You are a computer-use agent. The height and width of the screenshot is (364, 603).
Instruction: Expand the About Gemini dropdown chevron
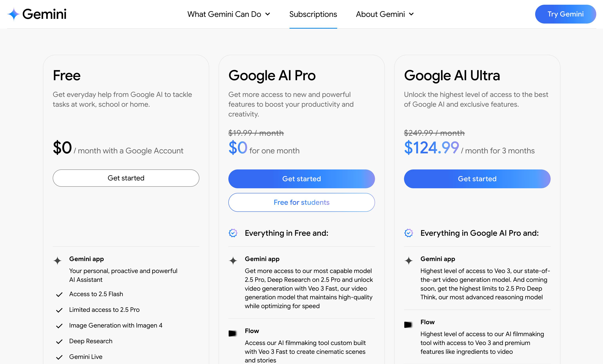point(411,14)
